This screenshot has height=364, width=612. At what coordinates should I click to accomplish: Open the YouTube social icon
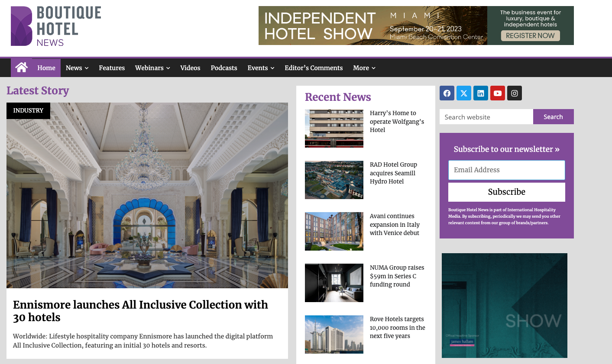[x=498, y=93]
